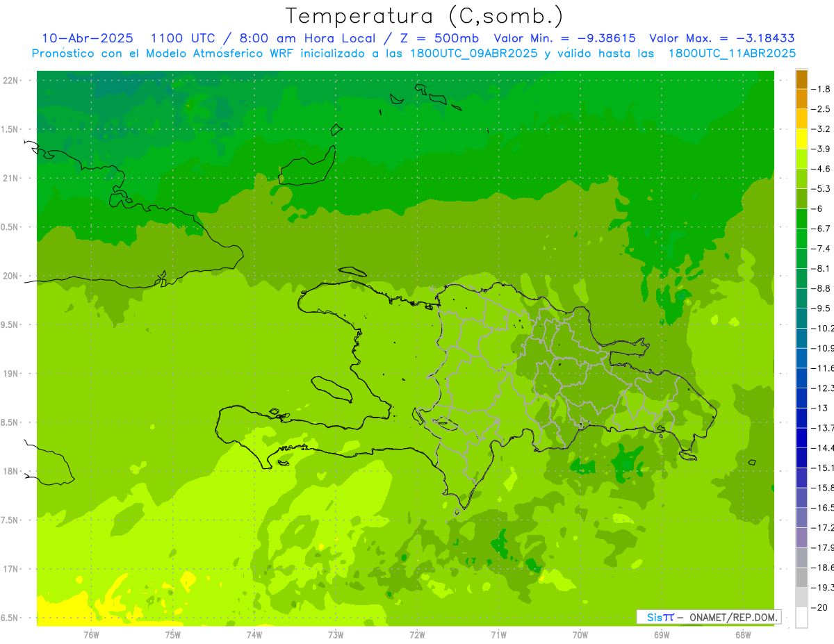This screenshot has width=834, height=644.
Task: Click the '-13' legend value
Action: click(820, 408)
